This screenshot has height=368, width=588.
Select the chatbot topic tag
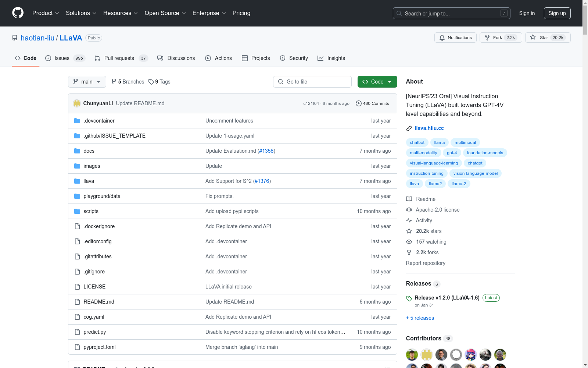417,142
